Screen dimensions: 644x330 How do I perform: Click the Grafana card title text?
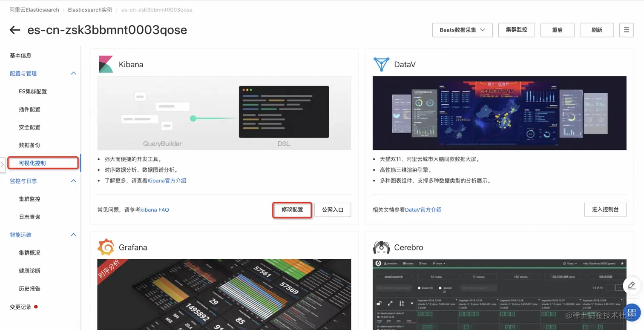coord(133,247)
